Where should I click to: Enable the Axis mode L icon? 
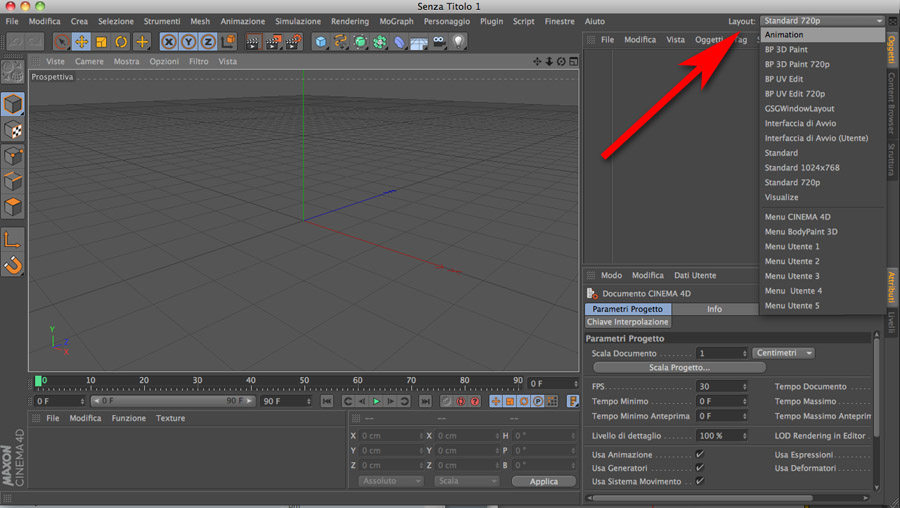13,239
